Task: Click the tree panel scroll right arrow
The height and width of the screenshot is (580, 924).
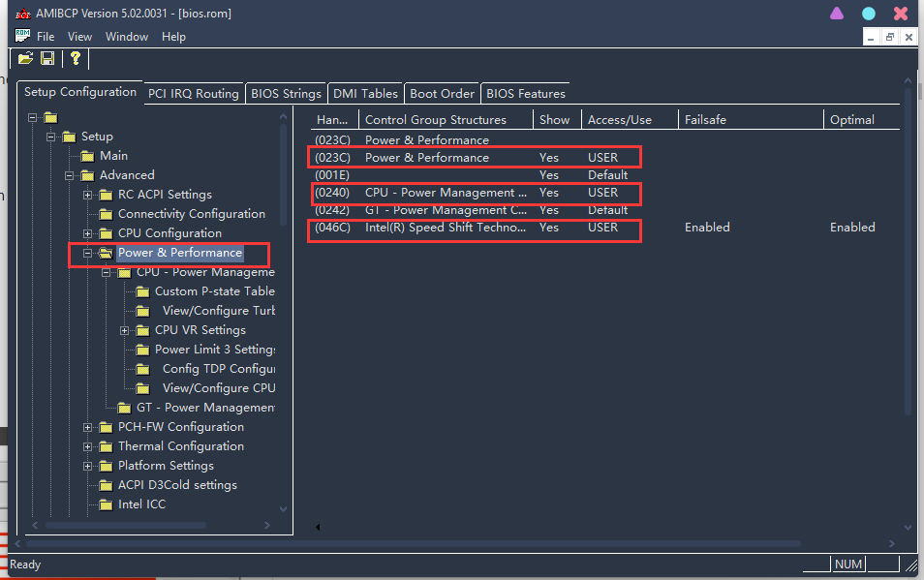Action: [x=267, y=525]
